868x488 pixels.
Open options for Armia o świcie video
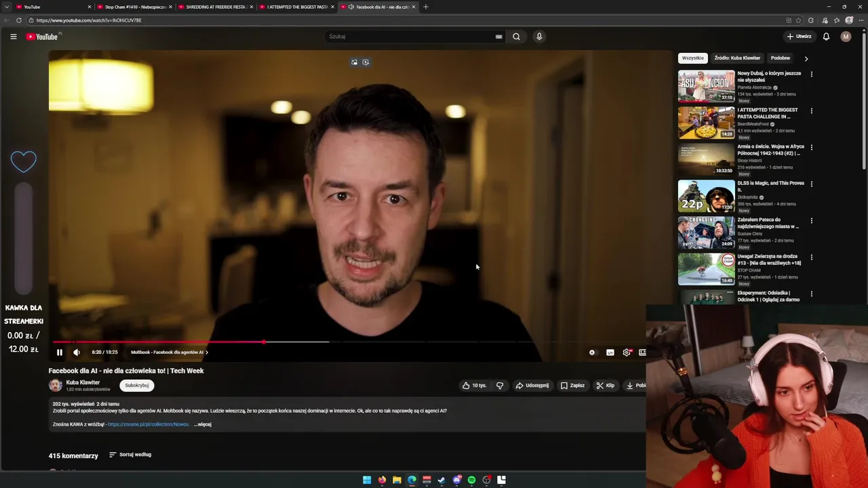click(x=812, y=148)
